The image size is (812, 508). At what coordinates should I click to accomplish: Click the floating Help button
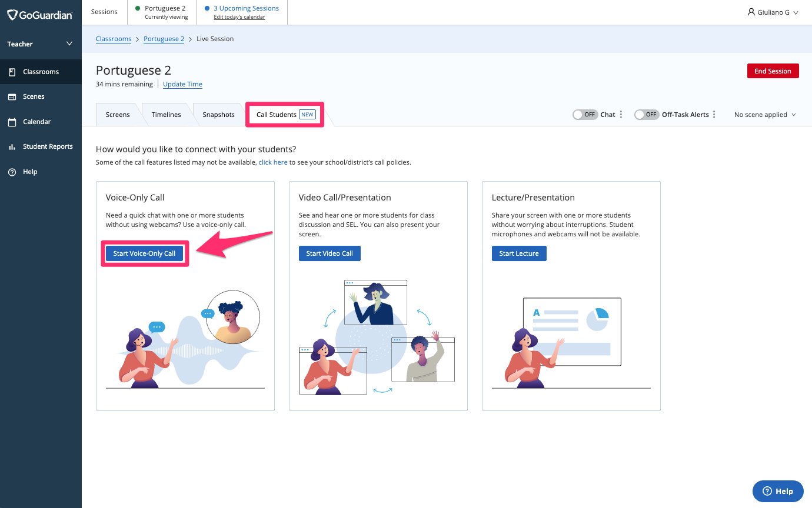point(778,491)
